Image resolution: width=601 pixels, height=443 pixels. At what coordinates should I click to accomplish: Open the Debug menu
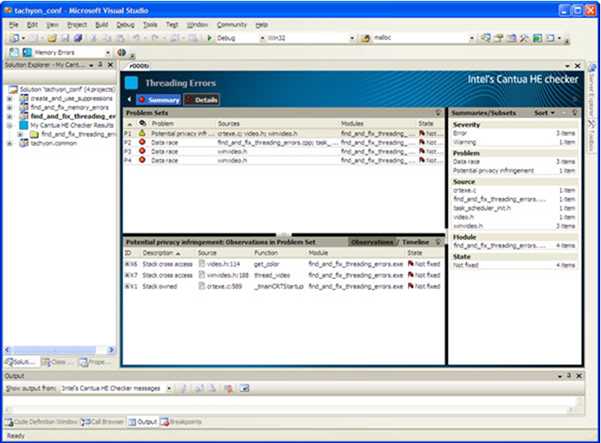point(125,25)
